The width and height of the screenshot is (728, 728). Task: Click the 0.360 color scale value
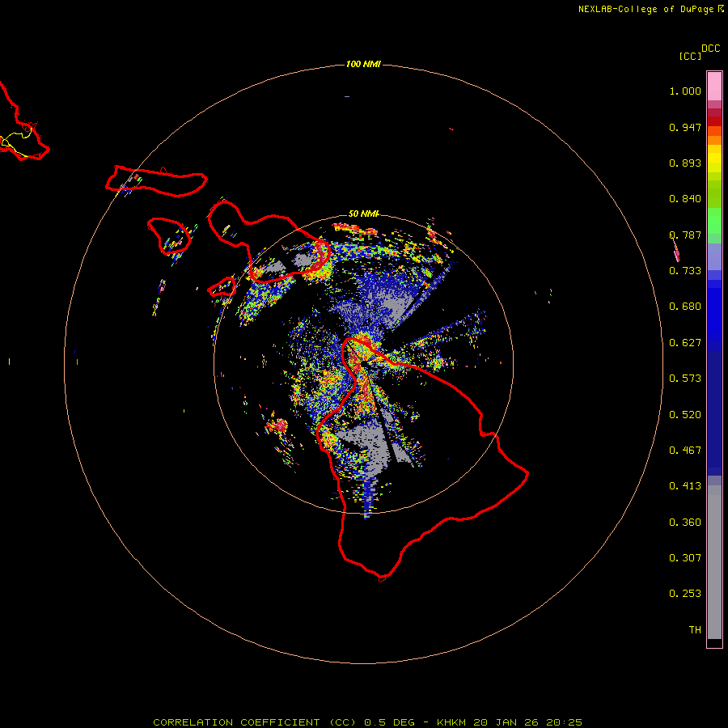(685, 523)
